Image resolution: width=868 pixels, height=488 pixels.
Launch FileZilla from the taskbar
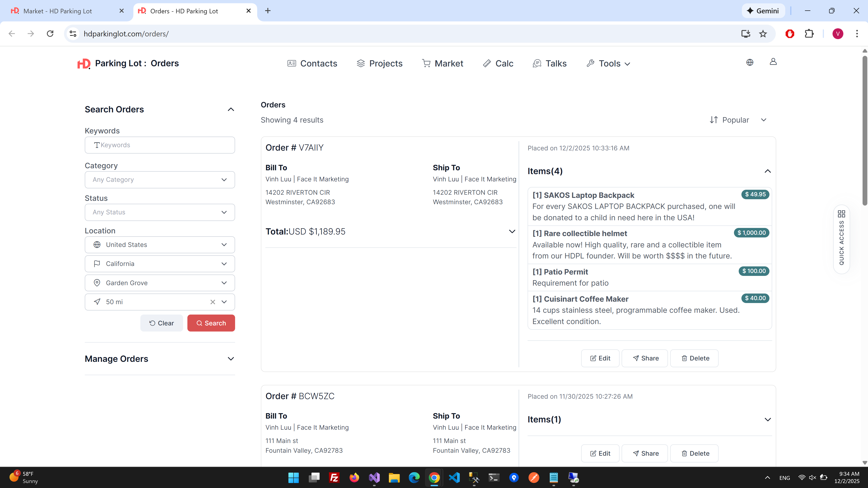[334, 478]
